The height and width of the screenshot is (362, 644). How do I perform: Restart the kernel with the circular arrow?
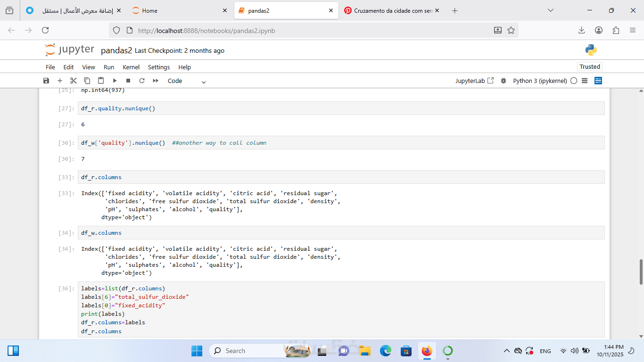point(142,81)
